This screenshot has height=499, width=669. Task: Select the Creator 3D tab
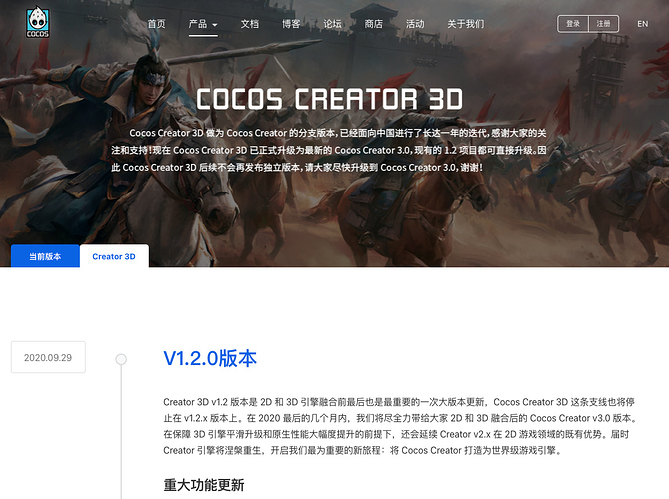point(114,256)
